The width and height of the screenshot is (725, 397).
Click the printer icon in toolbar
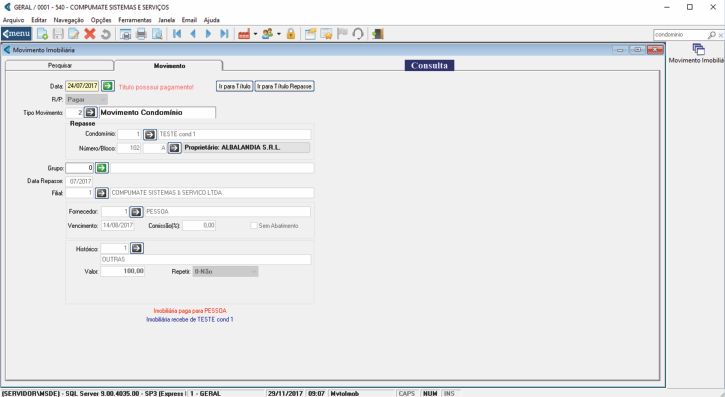pyautogui.click(x=141, y=34)
